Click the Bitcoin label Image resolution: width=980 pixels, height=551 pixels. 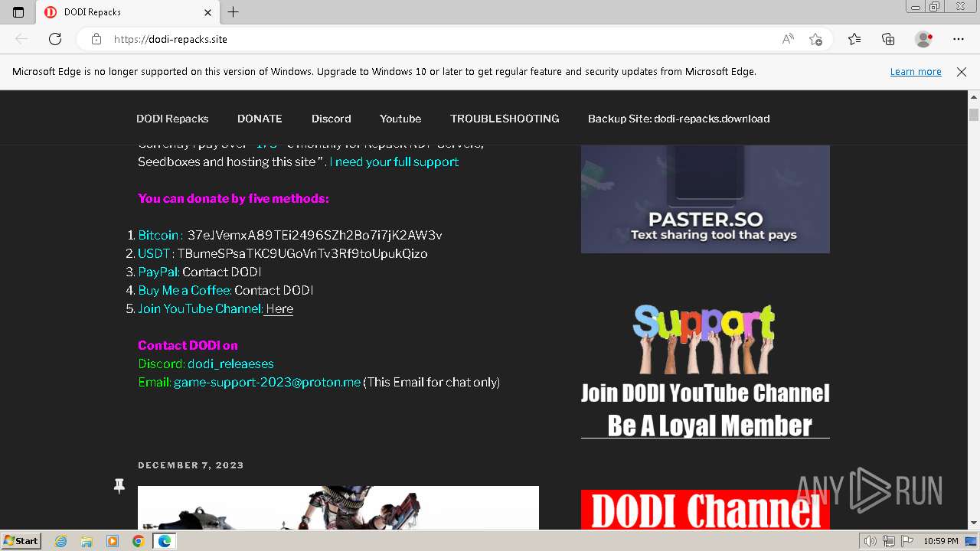tap(158, 236)
